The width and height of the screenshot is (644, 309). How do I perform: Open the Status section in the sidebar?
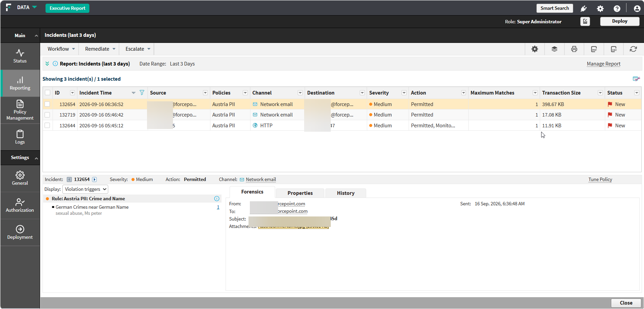[x=20, y=56]
